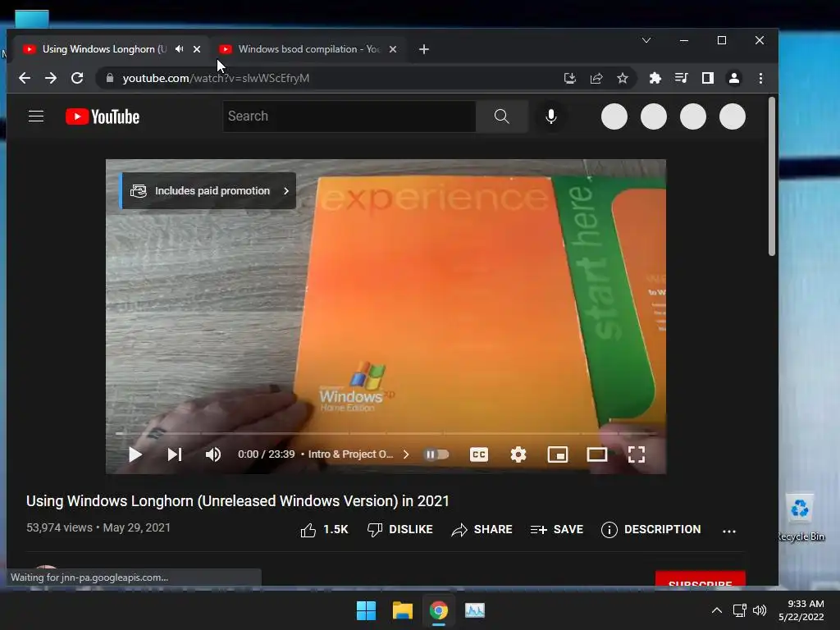The height and width of the screenshot is (630, 840).
Task: Share the video
Action: click(482, 530)
